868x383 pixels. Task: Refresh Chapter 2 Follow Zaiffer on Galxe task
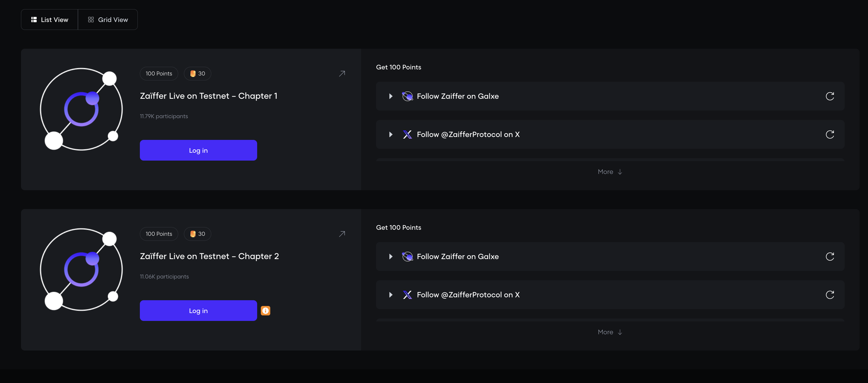point(830,257)
